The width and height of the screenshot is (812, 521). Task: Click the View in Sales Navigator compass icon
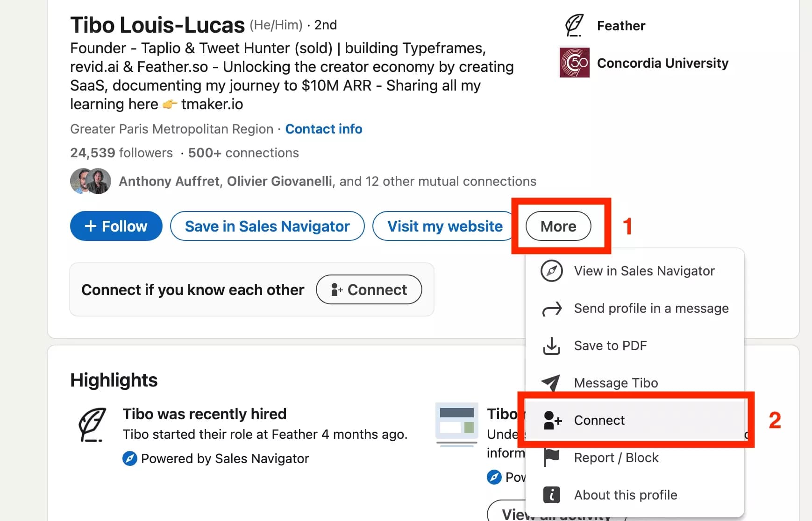pos(552,271)
